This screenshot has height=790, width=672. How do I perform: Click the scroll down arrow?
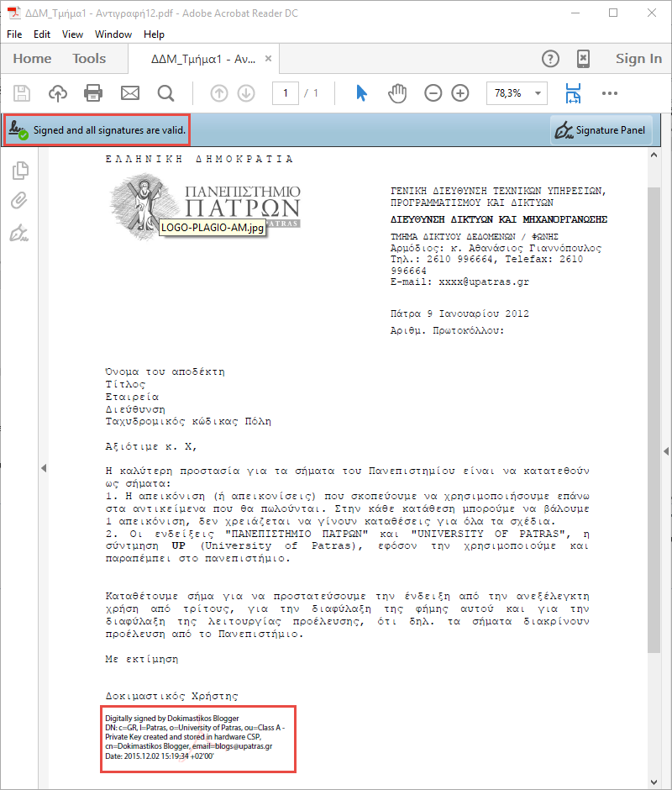[x=654, y=782]
